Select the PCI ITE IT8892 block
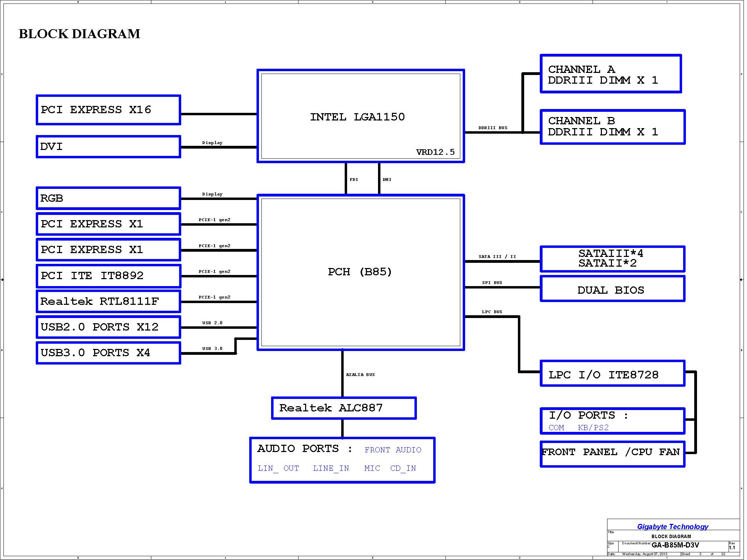 [x=108, y=276]
